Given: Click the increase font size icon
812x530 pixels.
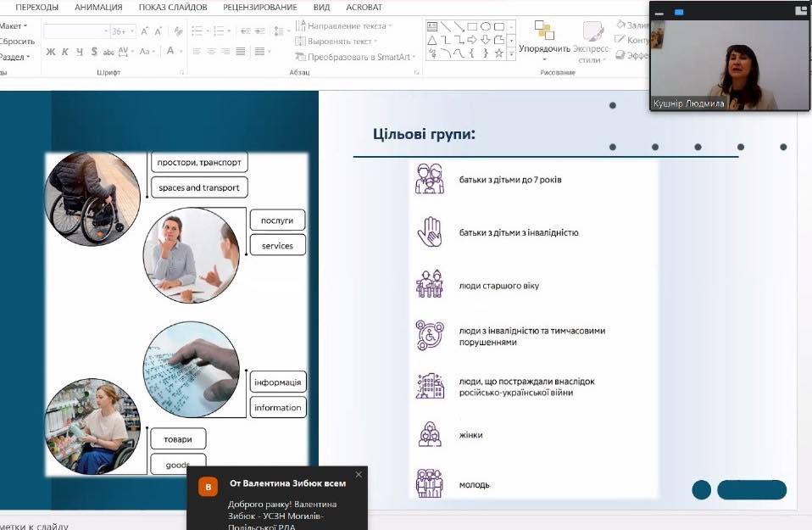Looking at the screenshot, I should [145, 31].
